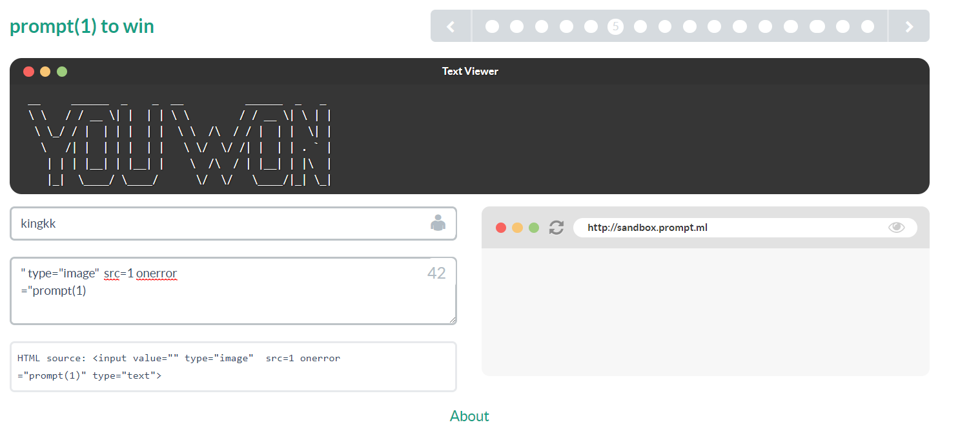This screenshot has height=438, width=980.
Task: Select the level dot immediately after level 5
Action: [x=640, y=26]
